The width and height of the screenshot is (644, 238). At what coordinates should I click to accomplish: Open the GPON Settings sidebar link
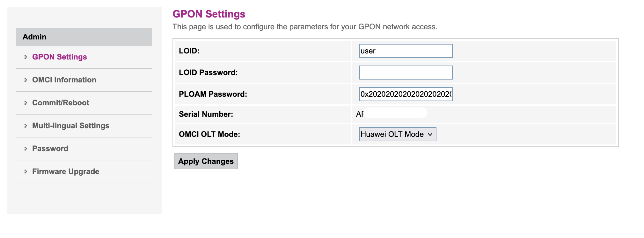coord(59,57)
